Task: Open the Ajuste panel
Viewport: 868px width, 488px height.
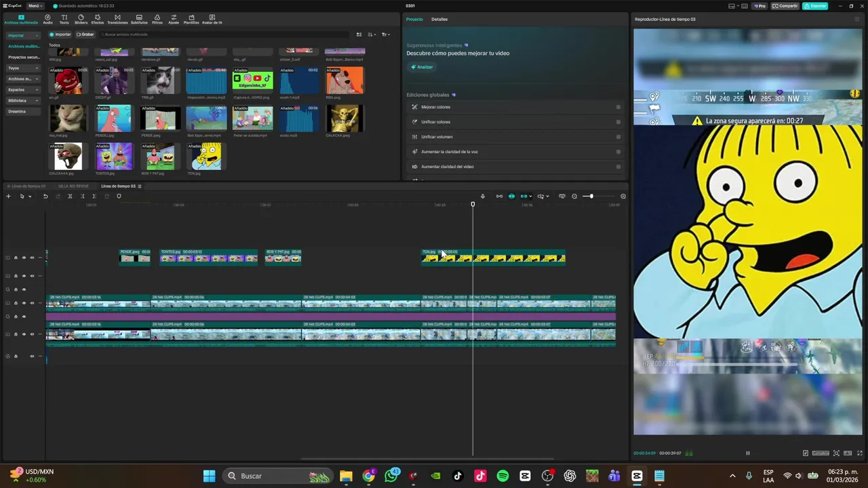Action: 174,19
